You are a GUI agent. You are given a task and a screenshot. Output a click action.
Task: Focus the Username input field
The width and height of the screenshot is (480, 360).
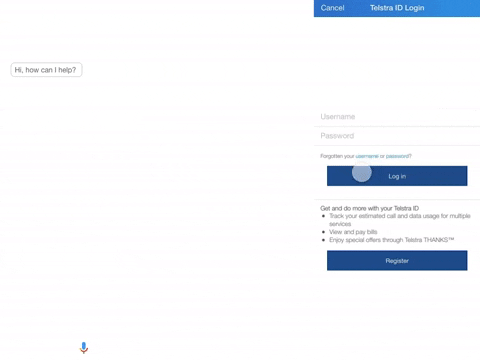coord(397,117)
